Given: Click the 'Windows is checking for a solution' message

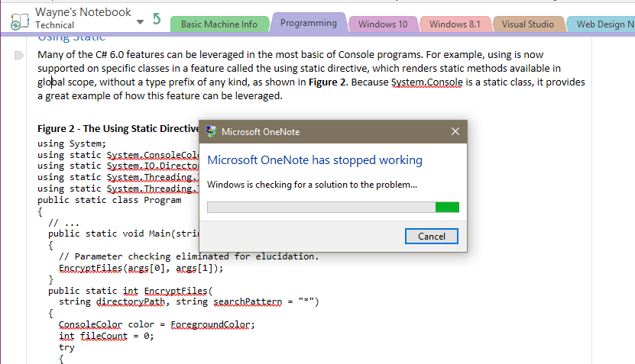Looking at the screenshot, I should (312, 185).
